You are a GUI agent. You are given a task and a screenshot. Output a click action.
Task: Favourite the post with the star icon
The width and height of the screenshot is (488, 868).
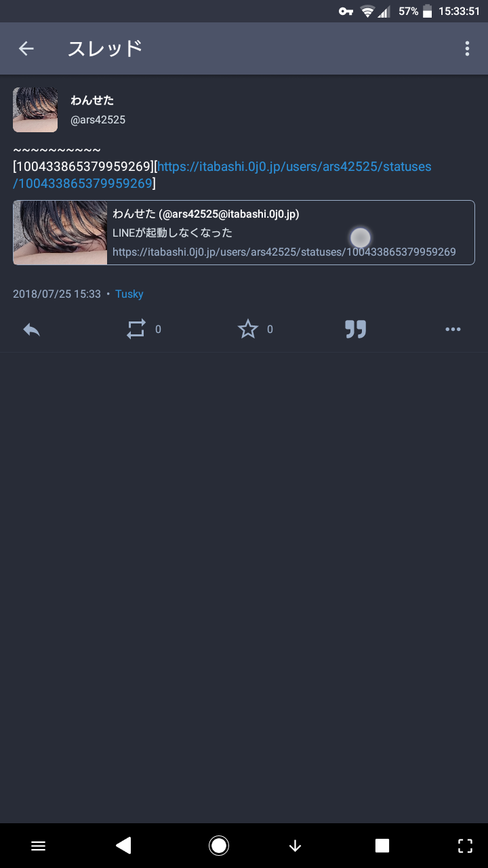coord(248,330)
